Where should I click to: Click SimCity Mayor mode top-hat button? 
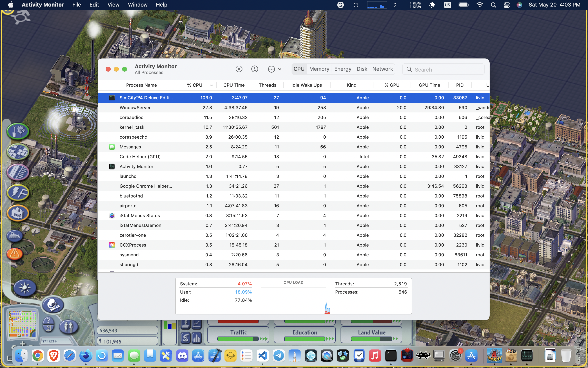pyautogui.click(x=53, y=305)
